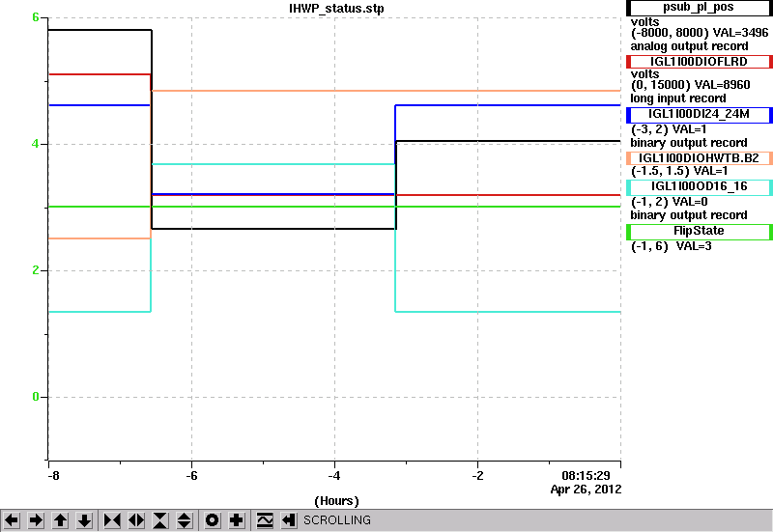Click the x-axis label '-6'

coord(191,476)
